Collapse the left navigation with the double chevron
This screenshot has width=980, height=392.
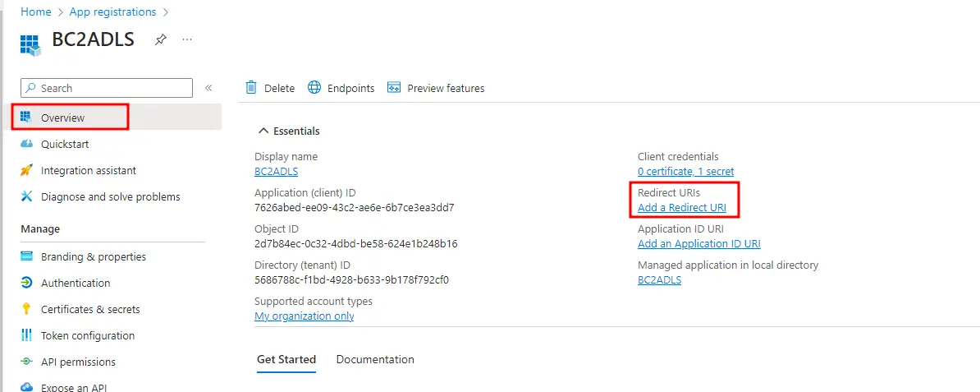point(208,88)
